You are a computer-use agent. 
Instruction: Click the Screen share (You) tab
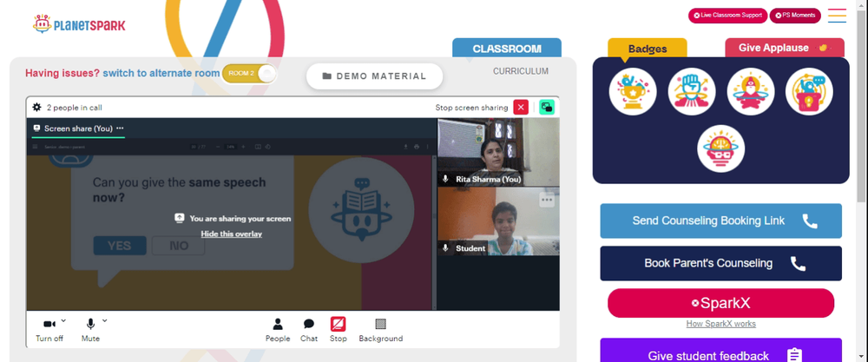(x=78, y=128)
